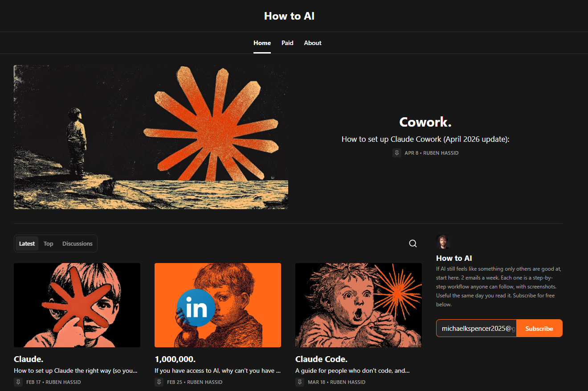Open the About tab
Screen dimensions: 588x391
coord(313,43)
